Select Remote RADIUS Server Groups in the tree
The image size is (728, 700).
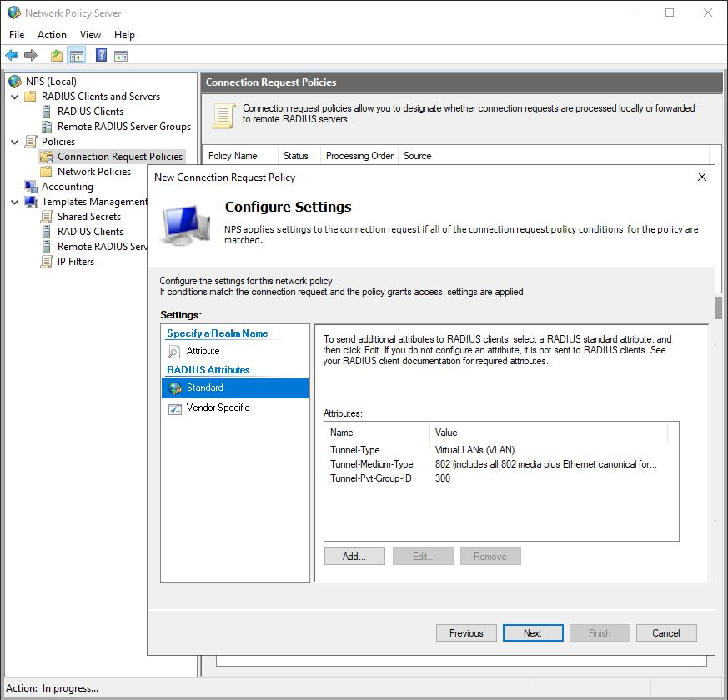(124, 127)
